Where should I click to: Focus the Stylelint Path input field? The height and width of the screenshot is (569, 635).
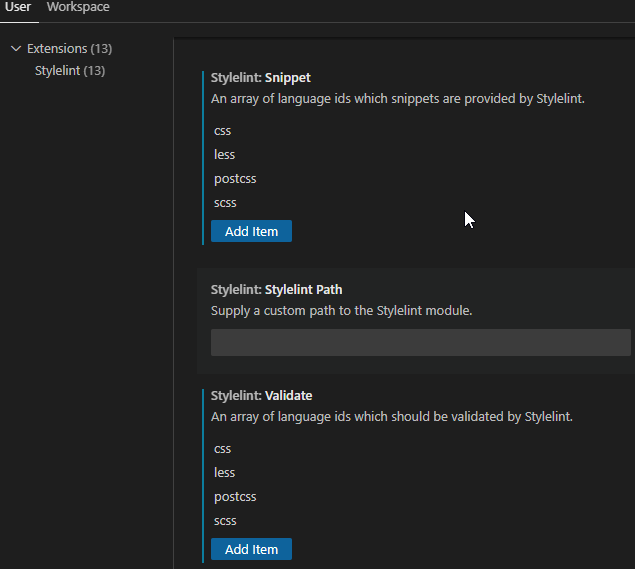pos(420,343)
